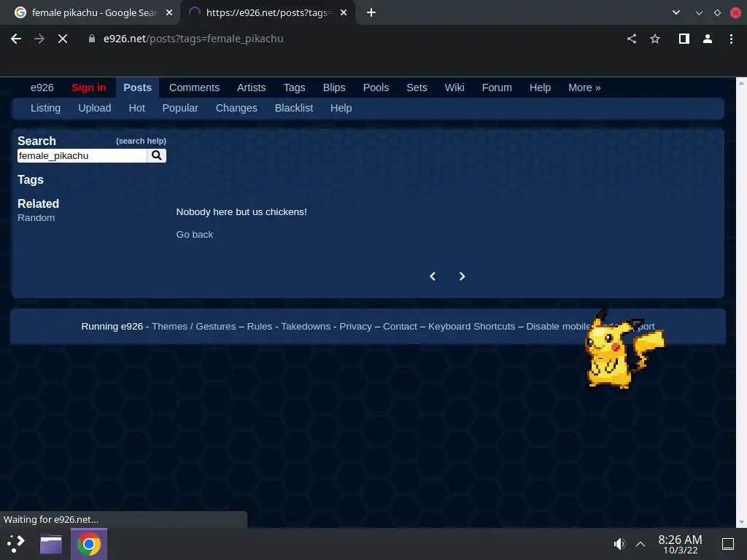This screenshot has width=747, height=560.
Task: Click the page vertical scrollbar
Action: click(x=741, y=302)
